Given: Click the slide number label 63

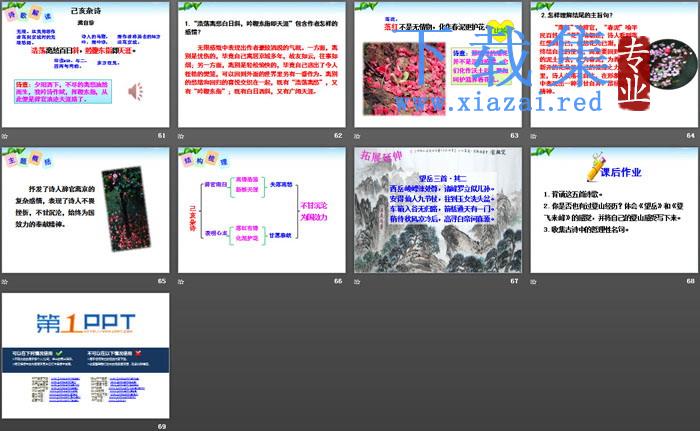Looking at the screenshot, I should [514, 135].
